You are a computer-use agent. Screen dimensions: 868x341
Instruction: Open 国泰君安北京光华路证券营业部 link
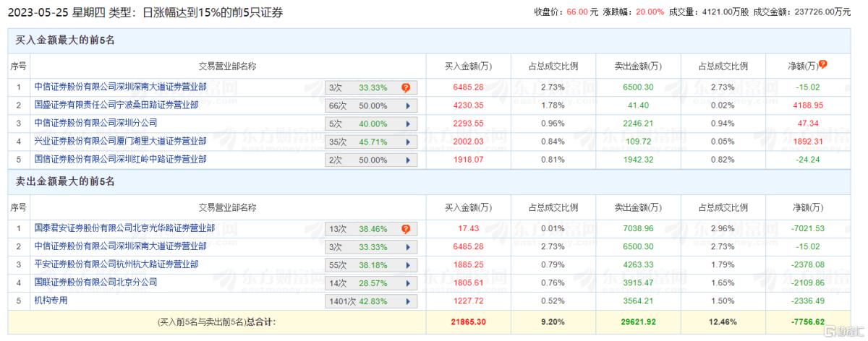click(124, 228)
